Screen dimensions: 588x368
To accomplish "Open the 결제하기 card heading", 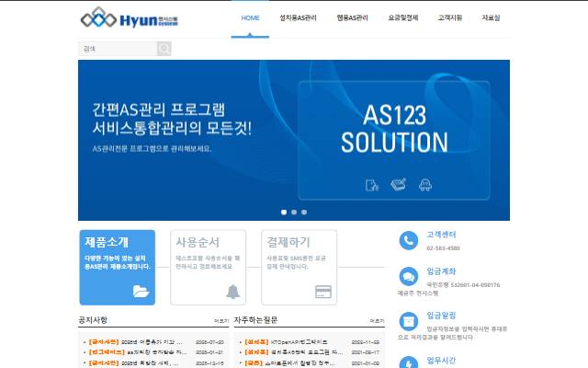I will [288, 242].
